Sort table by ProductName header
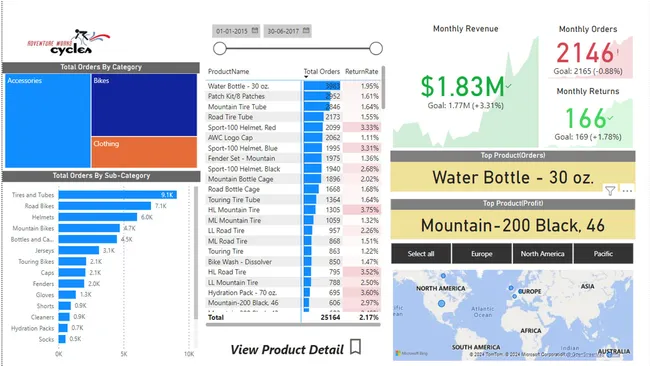The height and width of the screenshot is (366, 650). click(x=228, y=71)
